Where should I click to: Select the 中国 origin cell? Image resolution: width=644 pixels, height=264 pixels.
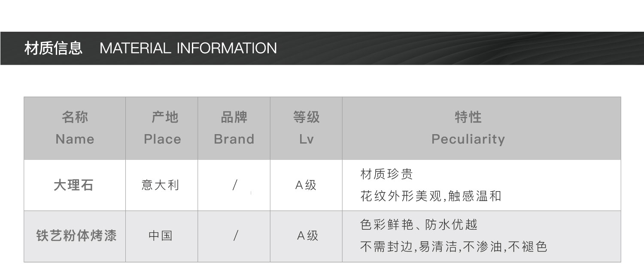[161, 236]
